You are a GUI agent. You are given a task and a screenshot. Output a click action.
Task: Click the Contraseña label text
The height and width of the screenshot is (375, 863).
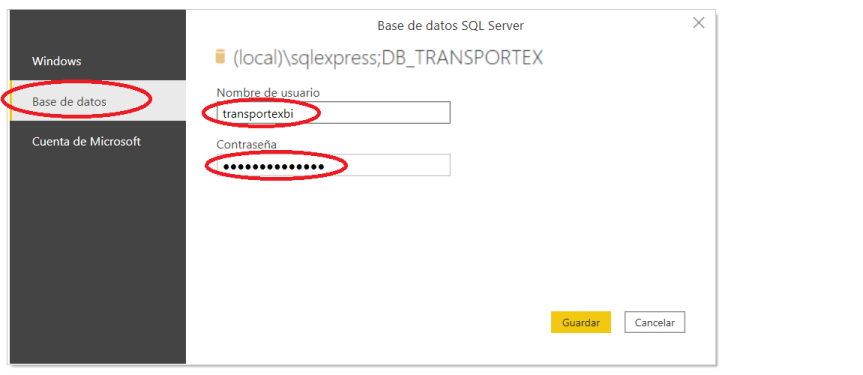pos(247,144)
